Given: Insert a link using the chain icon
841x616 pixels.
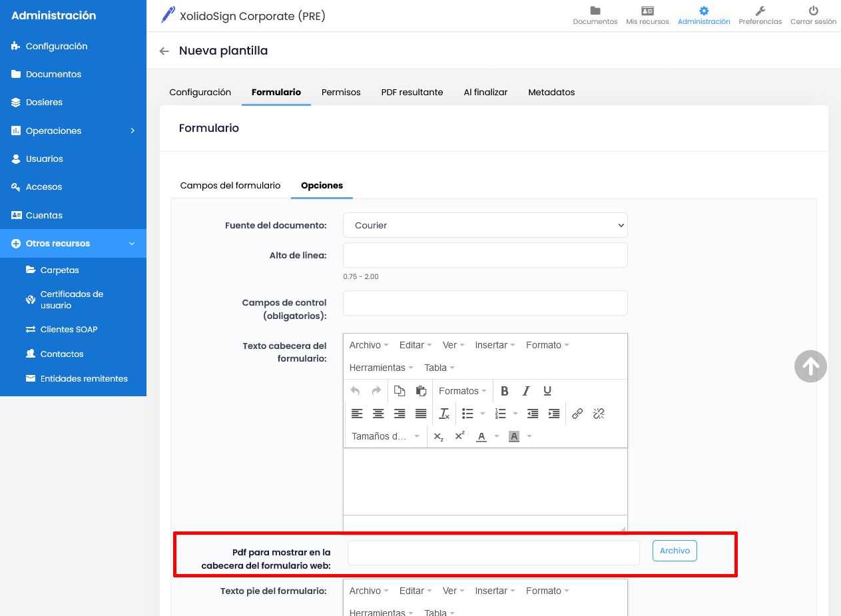Looking at the screenshot, I should coord(577,414).
